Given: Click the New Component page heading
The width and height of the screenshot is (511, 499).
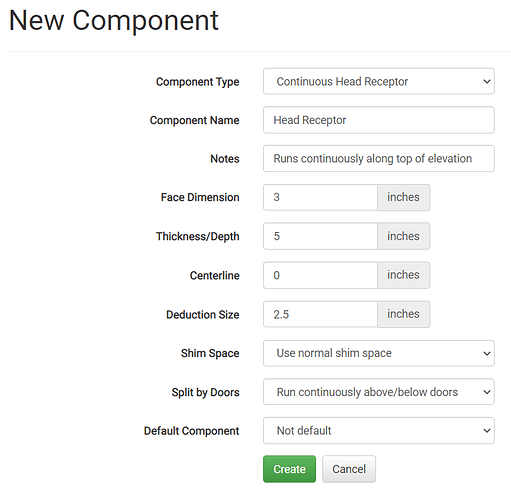Looking at the screenshot, I should pyautogui.click(x=114, y=21).
